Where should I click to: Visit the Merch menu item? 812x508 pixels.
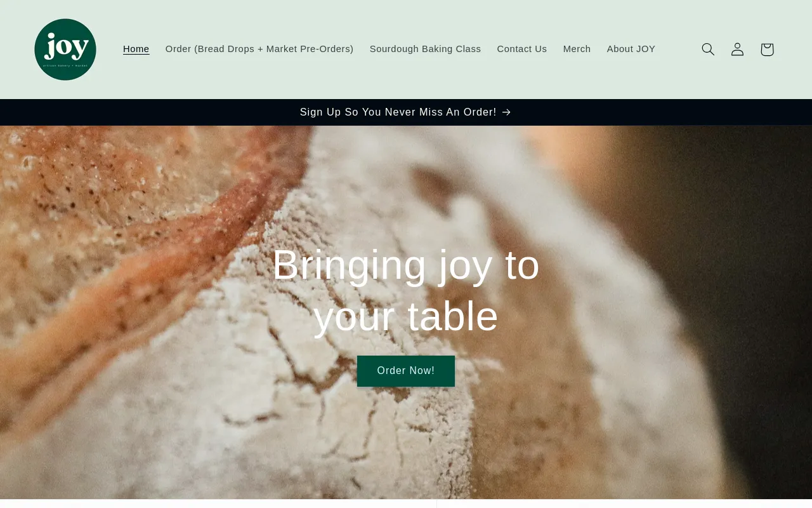click(x=577, y=49)
